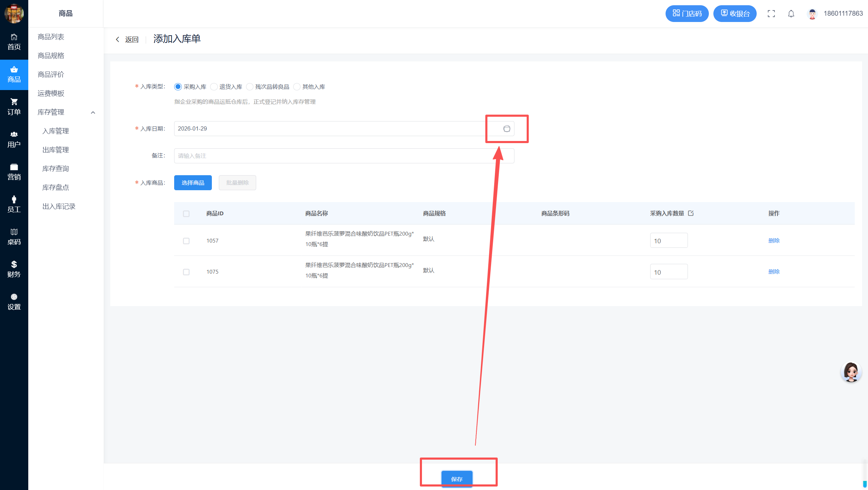Collapse the 库存管理 submenu

[93, 112]
